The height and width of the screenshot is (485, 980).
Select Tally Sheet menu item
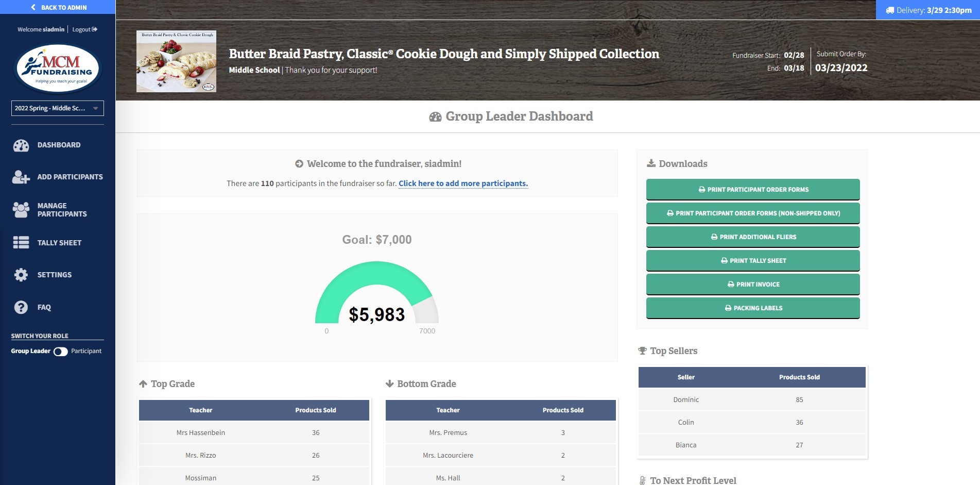point(59,243)
